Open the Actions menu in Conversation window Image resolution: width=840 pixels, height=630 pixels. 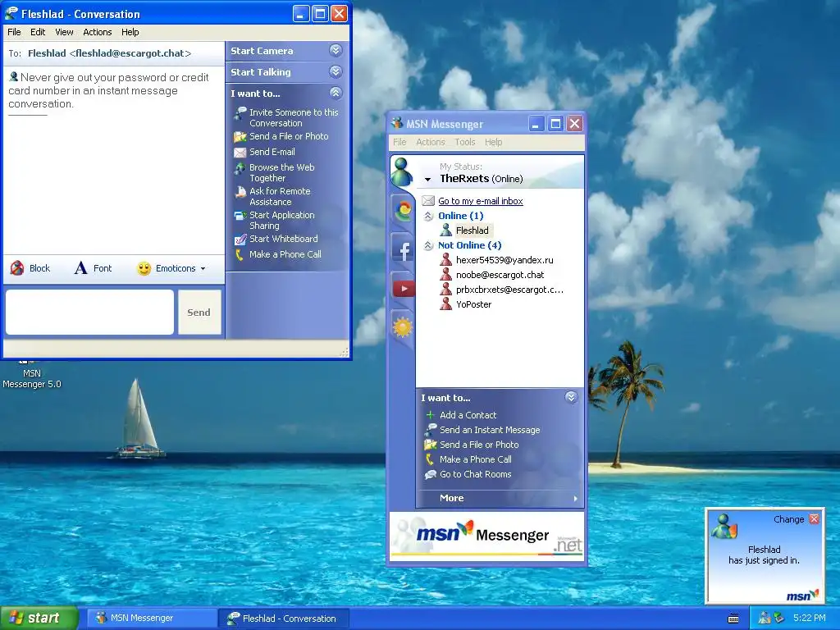click(98, 32)
